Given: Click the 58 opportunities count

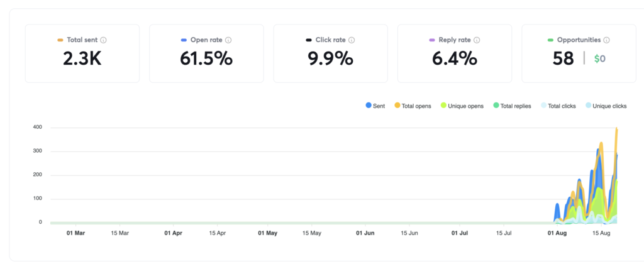Looking at the screenshot, I should click(x=563, y=59).
